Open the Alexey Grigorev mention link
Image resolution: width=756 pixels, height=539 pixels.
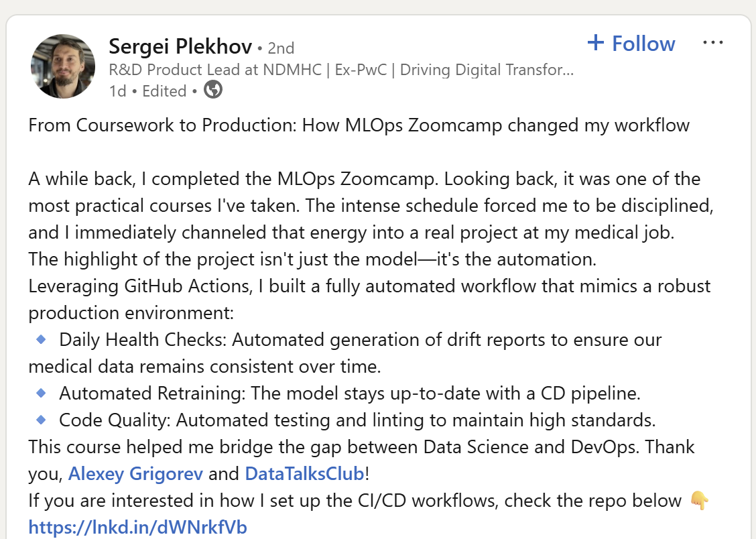(x=136, y=474)
